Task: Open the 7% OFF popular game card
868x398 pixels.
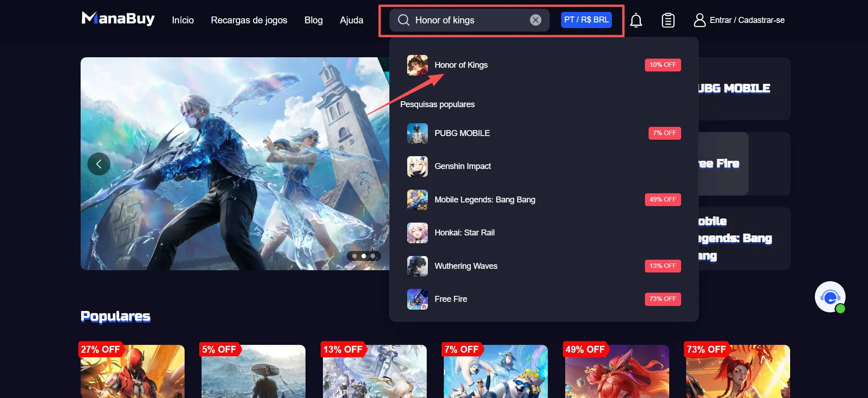Action: pos(496,371)
